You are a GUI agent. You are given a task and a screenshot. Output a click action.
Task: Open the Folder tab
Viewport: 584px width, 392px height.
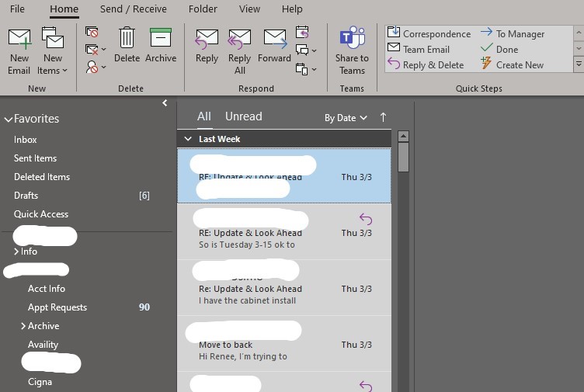pyautogui.click(x=203, y=9)
